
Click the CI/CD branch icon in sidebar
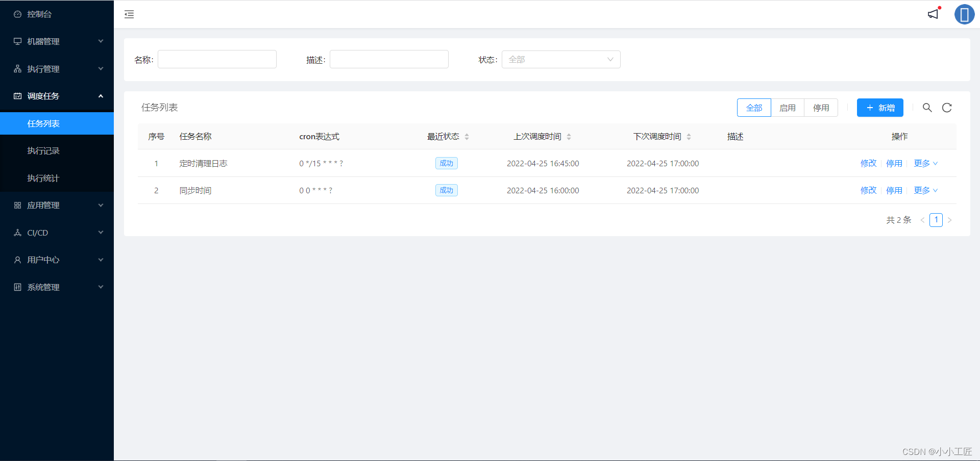pyautogui.click(x=17, y=232)
